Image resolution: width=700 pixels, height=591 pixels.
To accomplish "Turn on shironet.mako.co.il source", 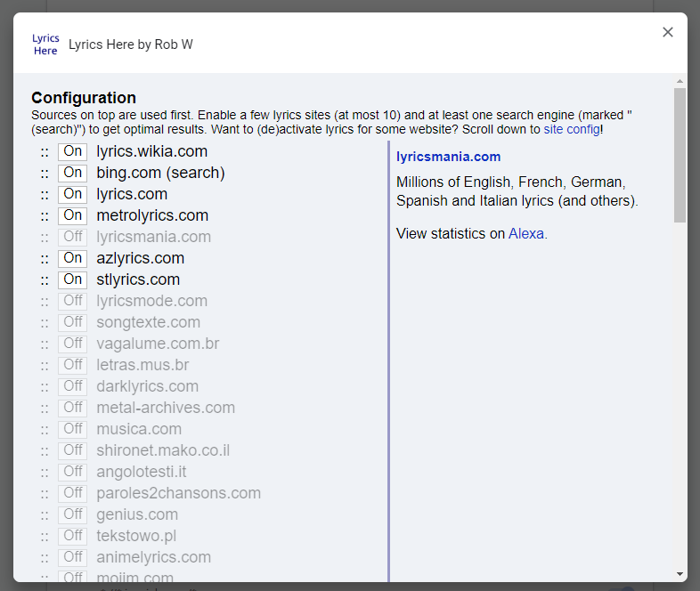I will (x=72, y=450).
